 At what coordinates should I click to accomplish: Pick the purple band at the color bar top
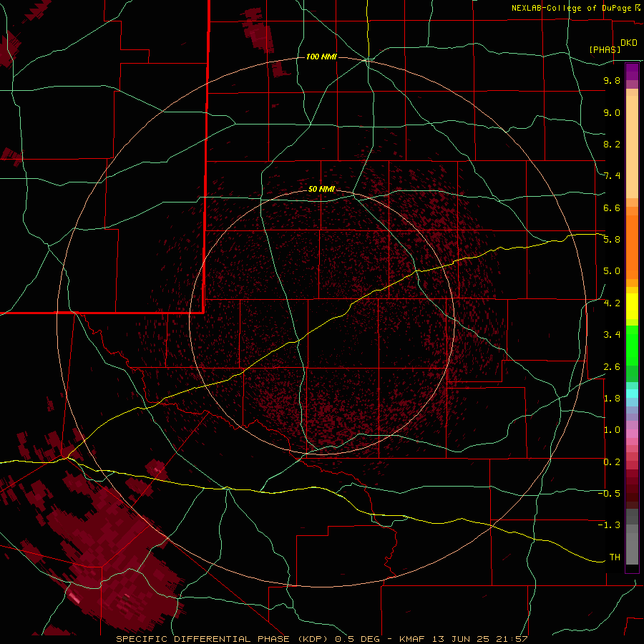pos(632,72)
